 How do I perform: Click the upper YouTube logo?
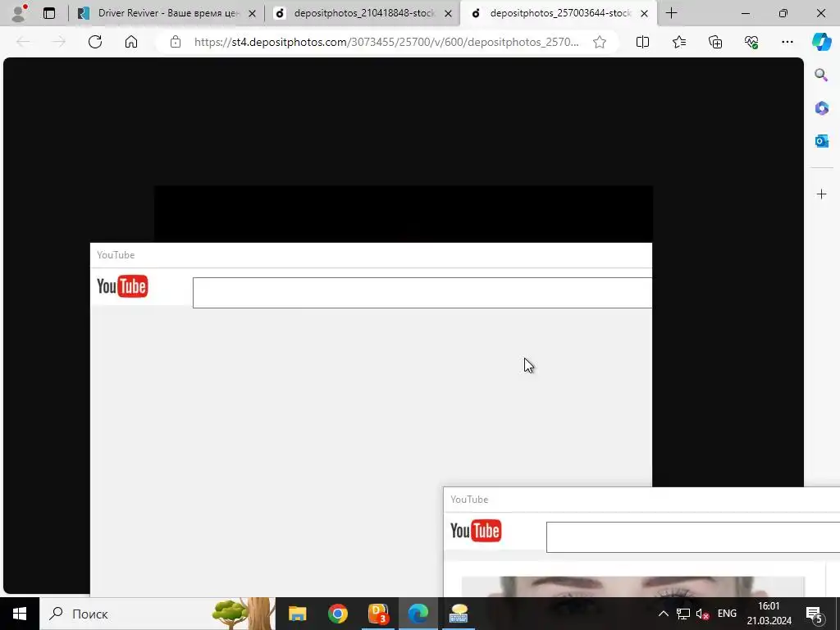coord(122,286)
